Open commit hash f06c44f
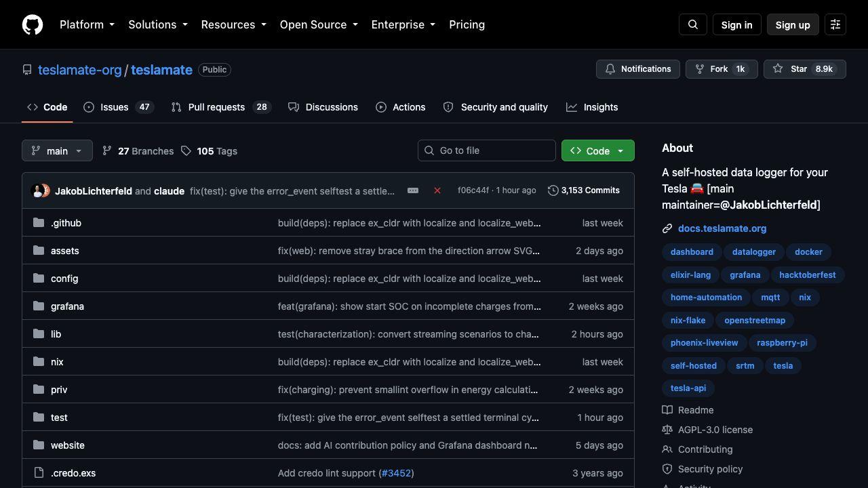This screenshot has width=868, height=488. coord(473,190)
